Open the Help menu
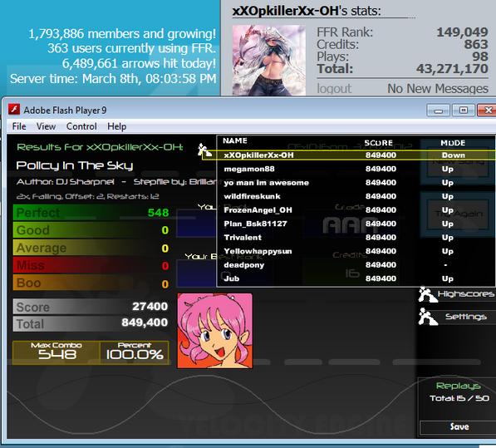 pyautogui.click(x=116, y=126)
